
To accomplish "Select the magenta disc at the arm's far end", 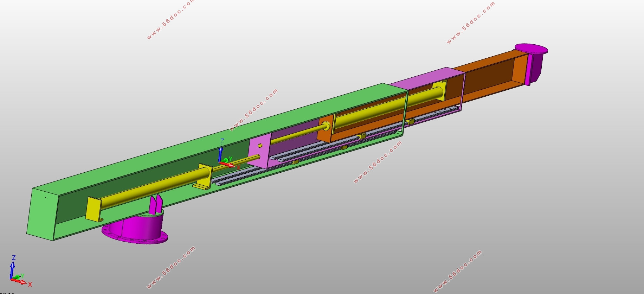I will pyautogui.click(x=531, y=49).
